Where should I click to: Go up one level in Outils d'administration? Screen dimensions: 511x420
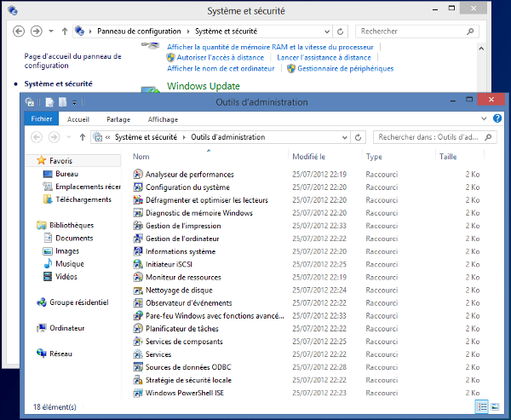(x=83, y=137)
